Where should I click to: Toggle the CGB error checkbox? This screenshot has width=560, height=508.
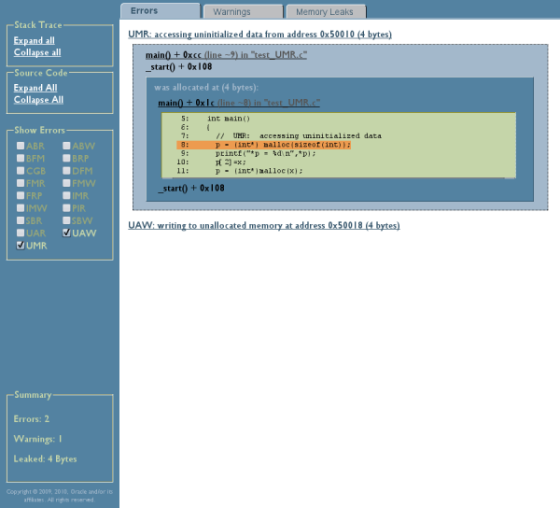pyautogui.click(x=20, y=170)
